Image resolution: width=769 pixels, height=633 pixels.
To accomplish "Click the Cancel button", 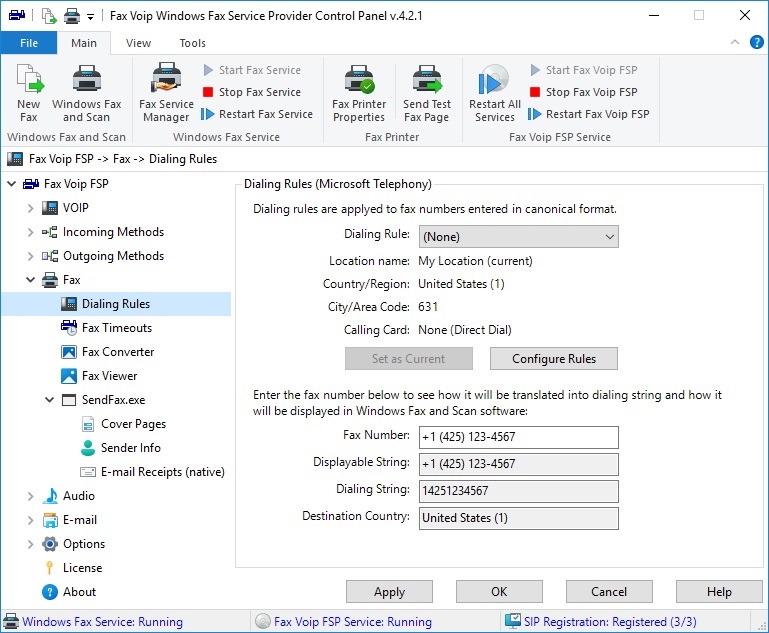I will pos(609,592).
